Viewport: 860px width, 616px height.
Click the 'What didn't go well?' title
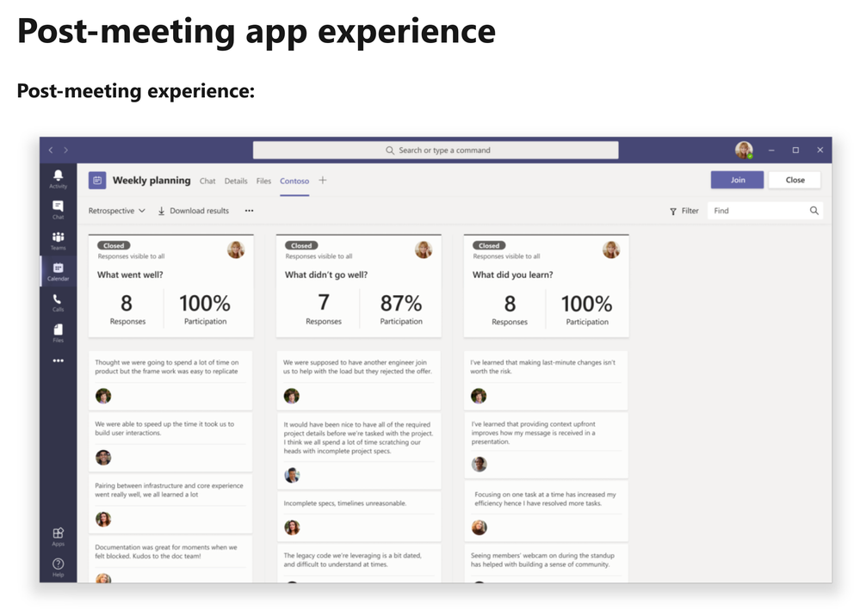click(x=325, y=274)
